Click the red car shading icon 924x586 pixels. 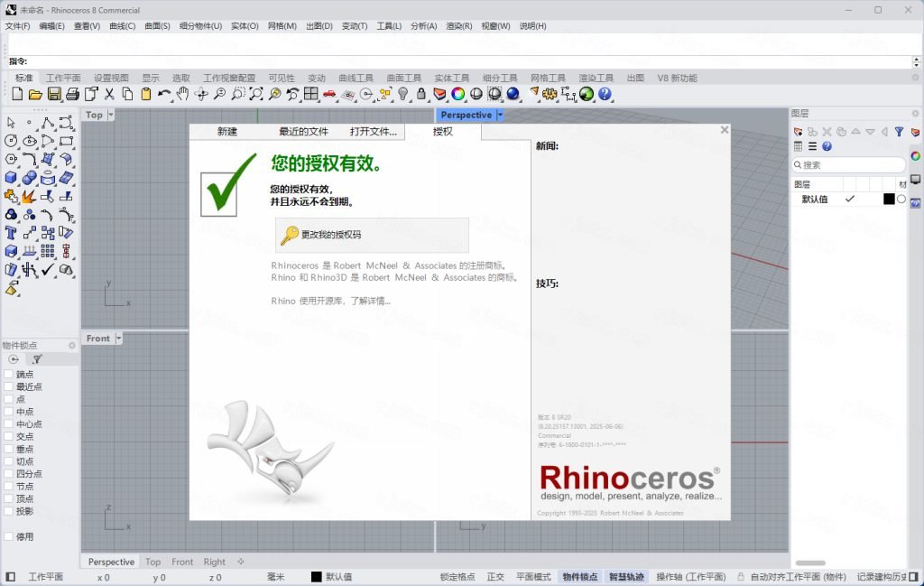[328, 94]
